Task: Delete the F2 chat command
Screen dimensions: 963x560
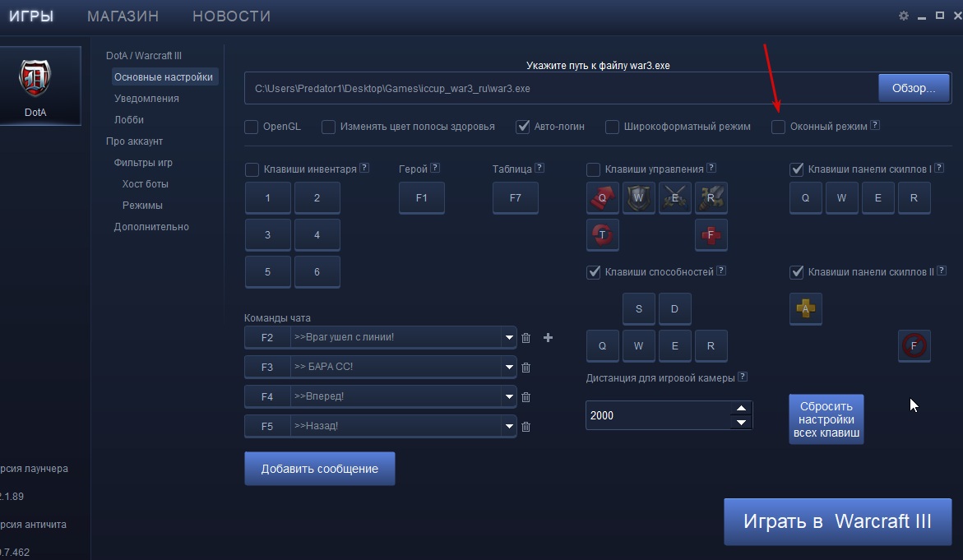Action: [x=525, y=338]
